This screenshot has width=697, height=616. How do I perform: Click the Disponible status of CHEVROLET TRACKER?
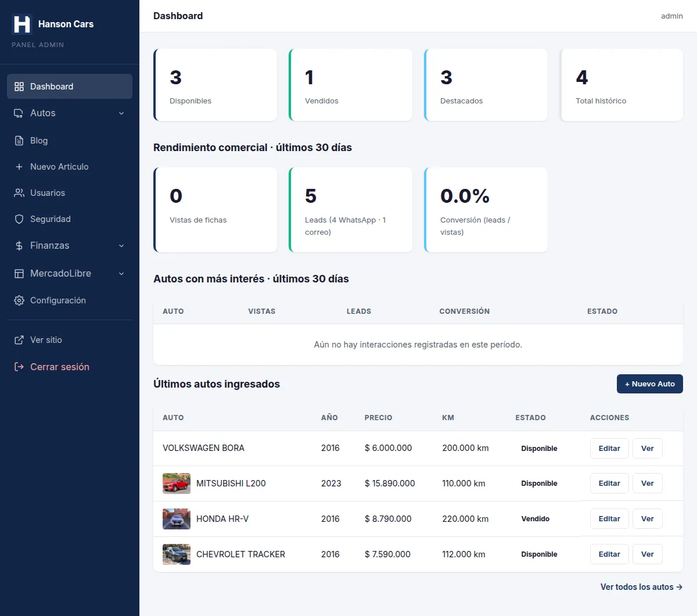click(539, 554)
